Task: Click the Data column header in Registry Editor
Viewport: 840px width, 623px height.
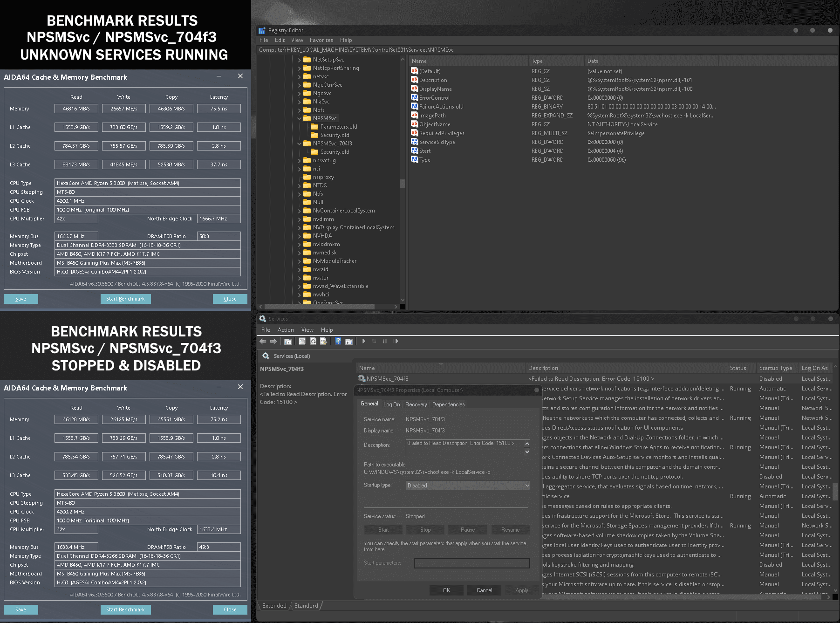Action: pyautogui.click(x=651, y=61)
